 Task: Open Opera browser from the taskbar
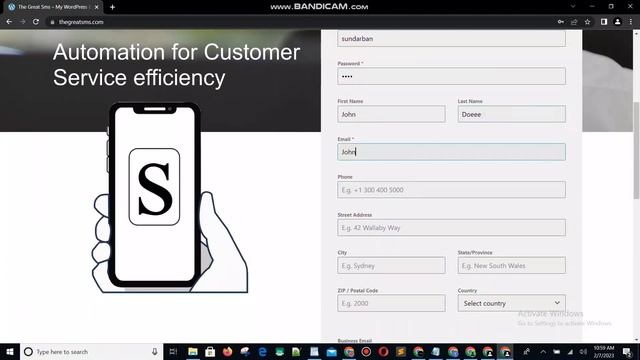383,351
